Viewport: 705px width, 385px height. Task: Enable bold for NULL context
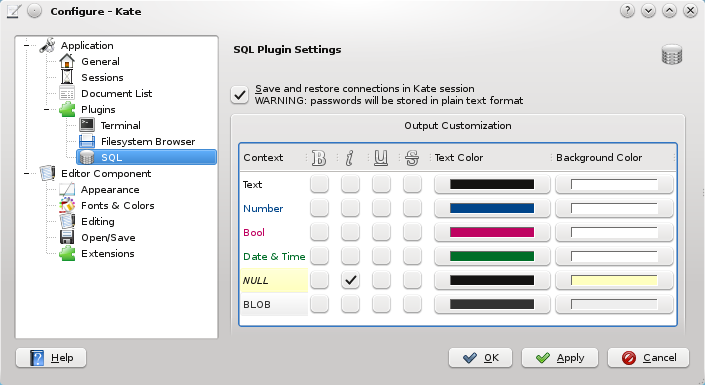coord(319,280)
